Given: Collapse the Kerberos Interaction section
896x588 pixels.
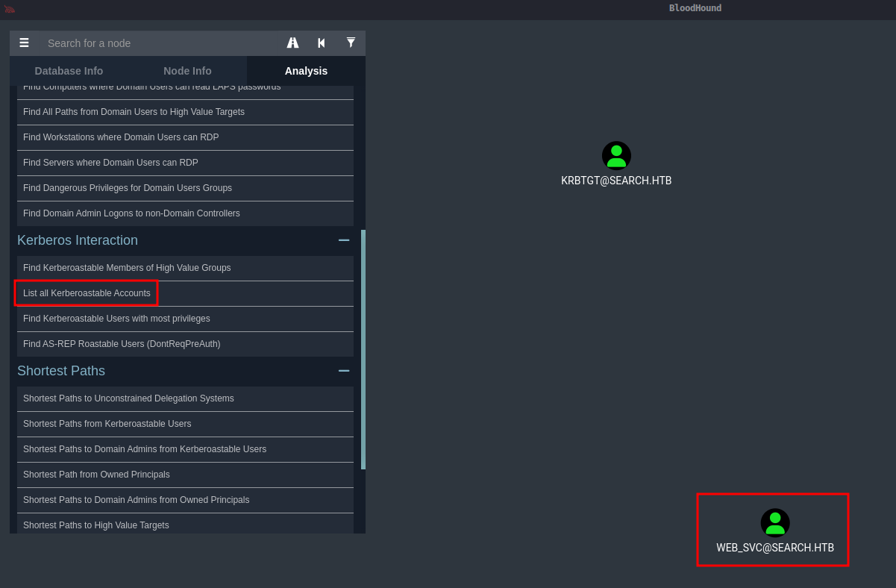Looking at the screenshot, I should point(344,240).
